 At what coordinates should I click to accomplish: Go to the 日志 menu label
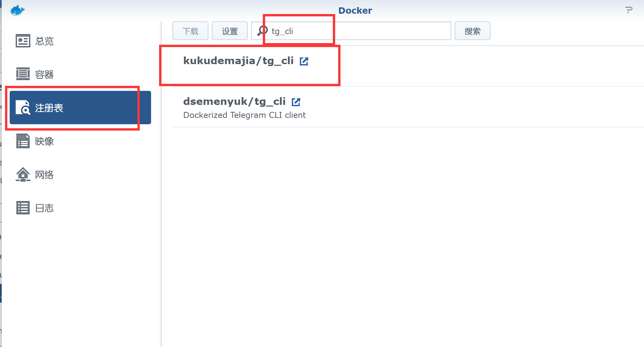pos(44,208)
